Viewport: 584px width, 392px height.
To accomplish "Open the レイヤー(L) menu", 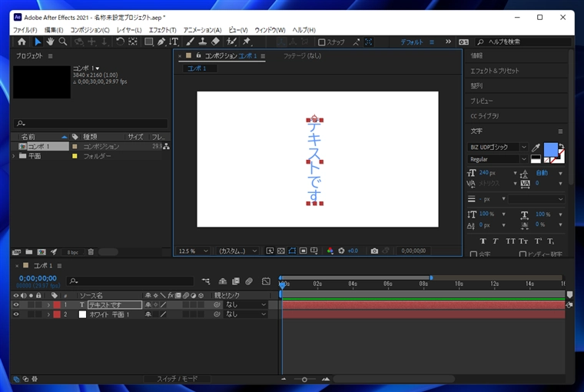I will click(x=129, y=30).
